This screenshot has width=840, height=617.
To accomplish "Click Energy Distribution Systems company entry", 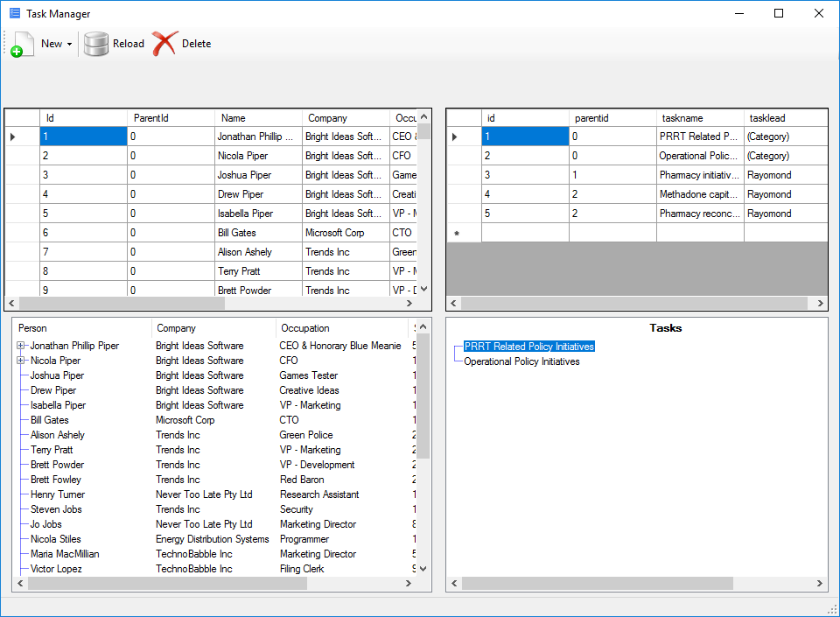I will 212,539.
